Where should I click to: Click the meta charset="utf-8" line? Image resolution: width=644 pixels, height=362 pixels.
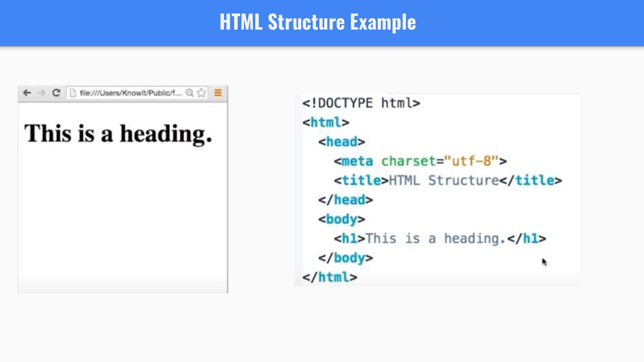tap(420, 161)
